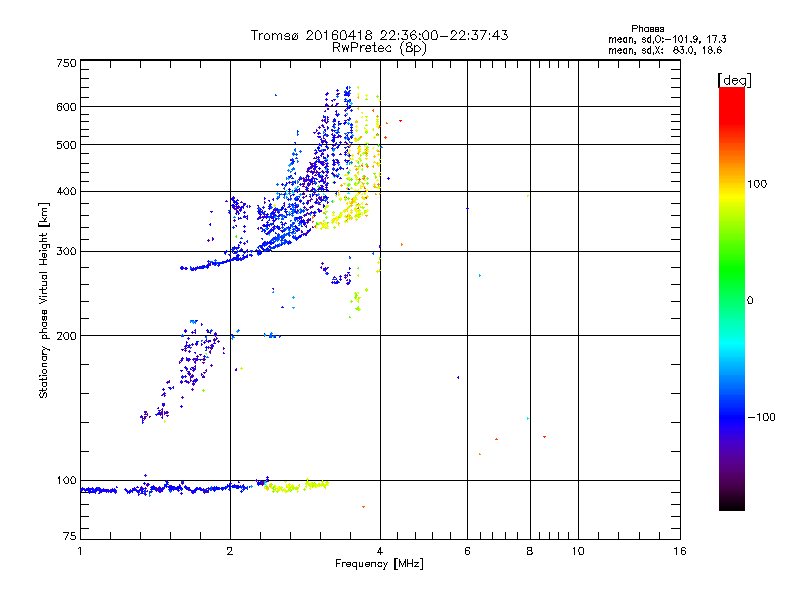Click the x-axis '8' tick label

click(530, 551)
